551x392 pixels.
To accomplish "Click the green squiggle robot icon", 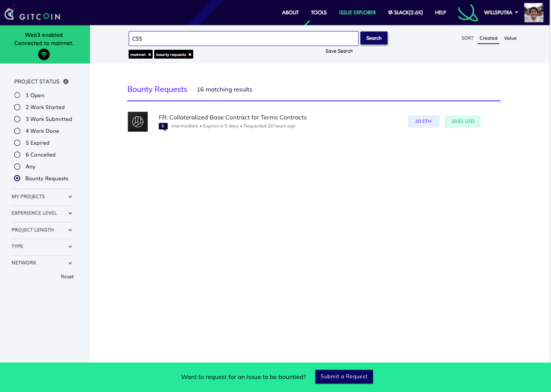I will [x=468, y=13].
